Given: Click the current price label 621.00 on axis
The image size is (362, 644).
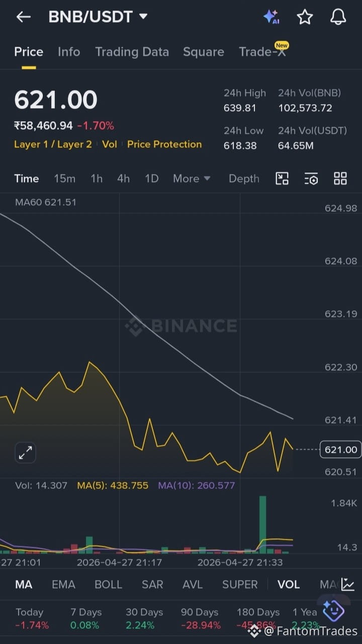Looking at the screenshot, I should [x=340, y=449].
